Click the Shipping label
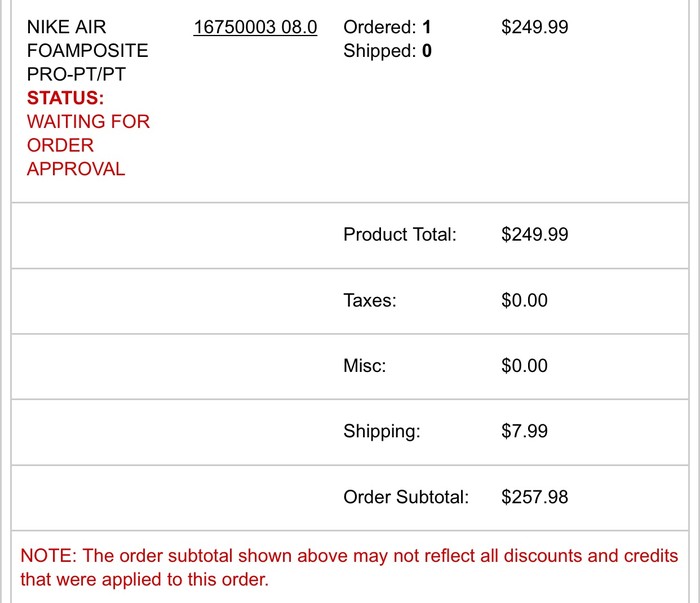The height and width of the screenshot is (603, 700). click(381, 432)
